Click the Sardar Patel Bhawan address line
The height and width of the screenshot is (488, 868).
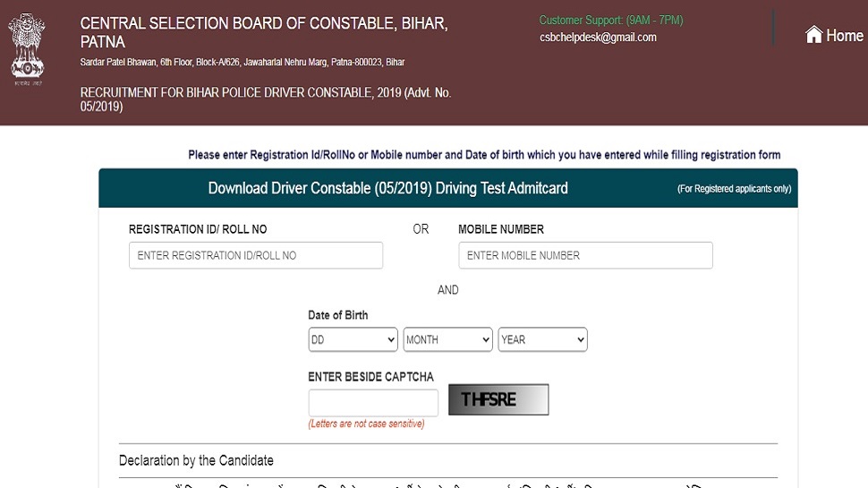tap(242, 62)
